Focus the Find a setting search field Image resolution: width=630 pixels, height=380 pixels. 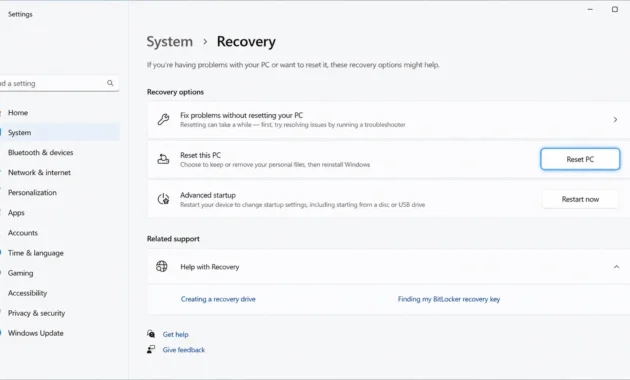(x=59, y=83)
